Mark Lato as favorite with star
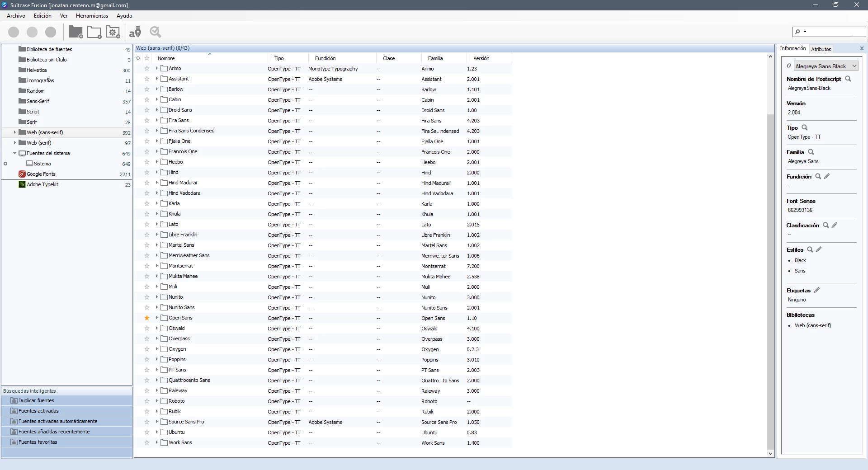The image size is (868, 470). click(147, 224)
